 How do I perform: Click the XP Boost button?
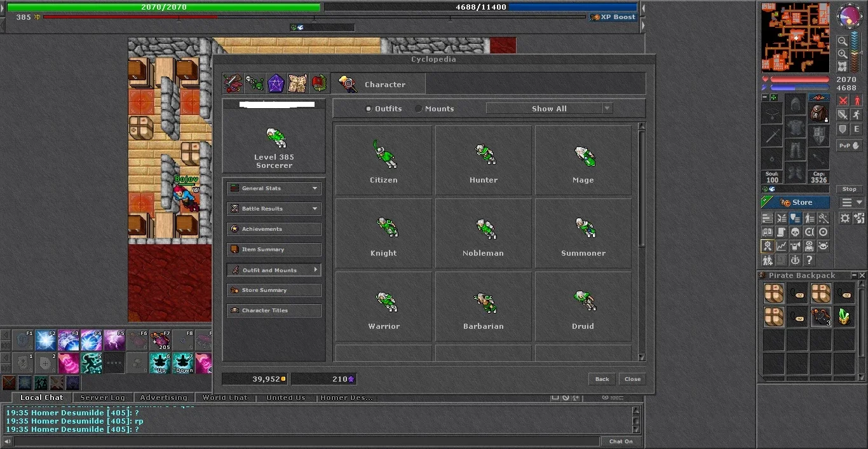pyautogui.click(x=613, y=17)
